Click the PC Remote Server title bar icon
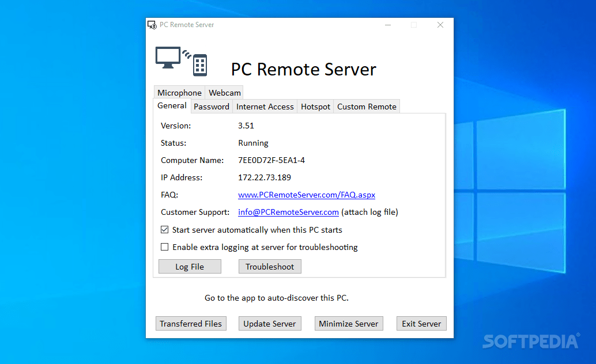The image size is (596, 364). 152,25
